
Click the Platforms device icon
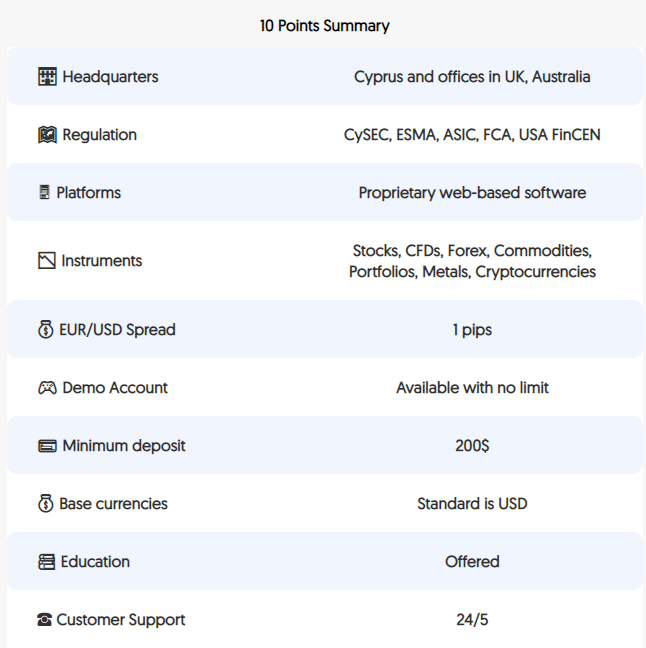[44, 192]
